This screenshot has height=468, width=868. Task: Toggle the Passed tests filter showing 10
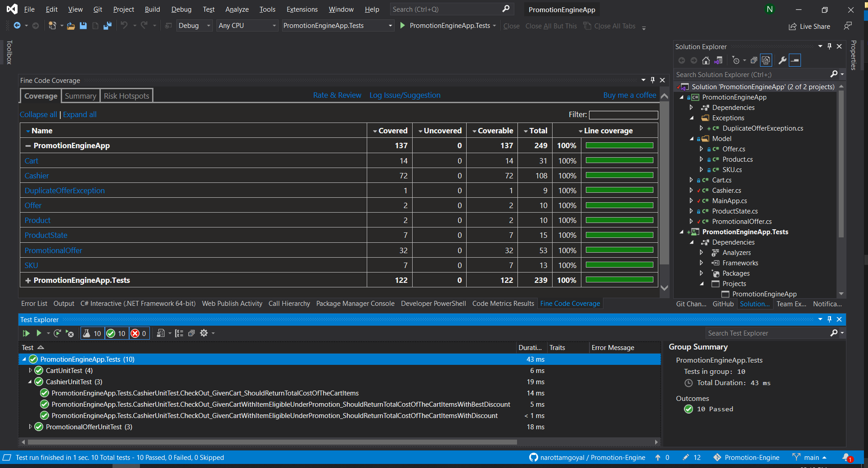coord(116,333)
